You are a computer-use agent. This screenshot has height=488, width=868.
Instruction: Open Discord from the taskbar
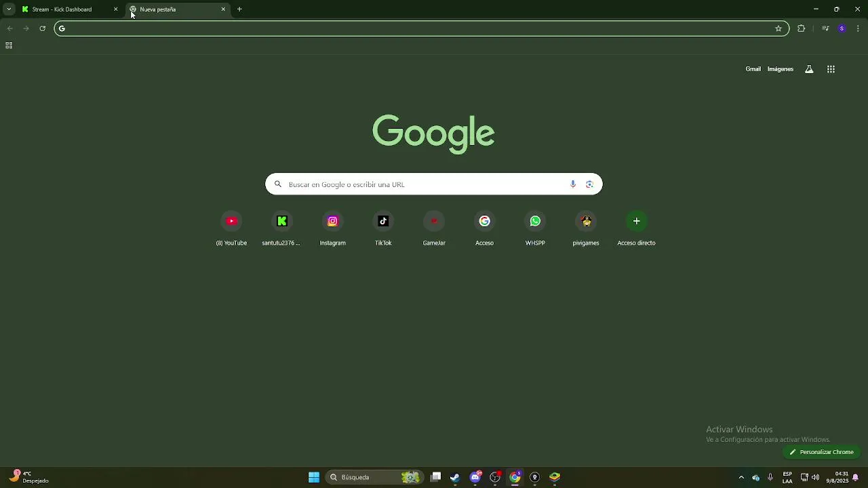[475, 477]
